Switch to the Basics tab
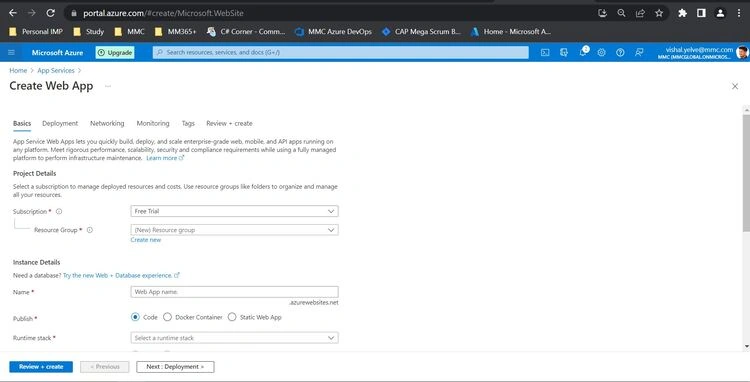Screen dimensions: 750x382 click(x=22, y=123)
